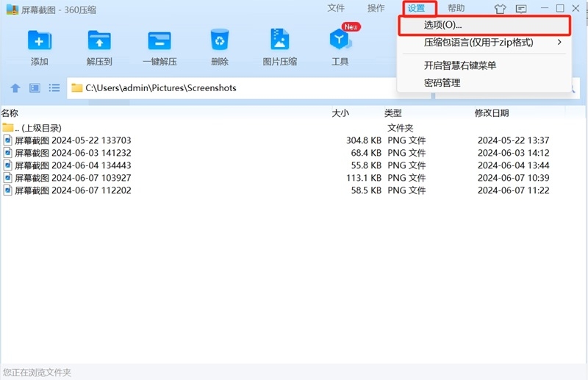Viewport: 588px width, 380px height.
Task: Click the PNG icon of 屏幕截图 2024-06-07 103927
Action: [x=7, y=177]
